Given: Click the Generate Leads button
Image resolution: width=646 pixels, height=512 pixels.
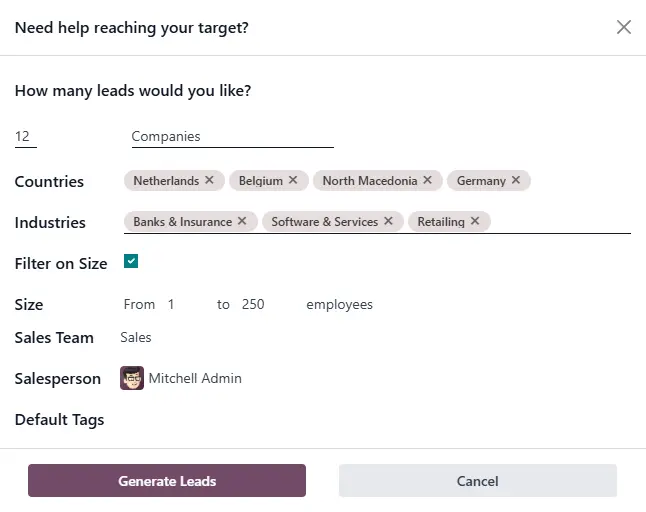Looking at the screenshot, I should click(x=167, y=481).
